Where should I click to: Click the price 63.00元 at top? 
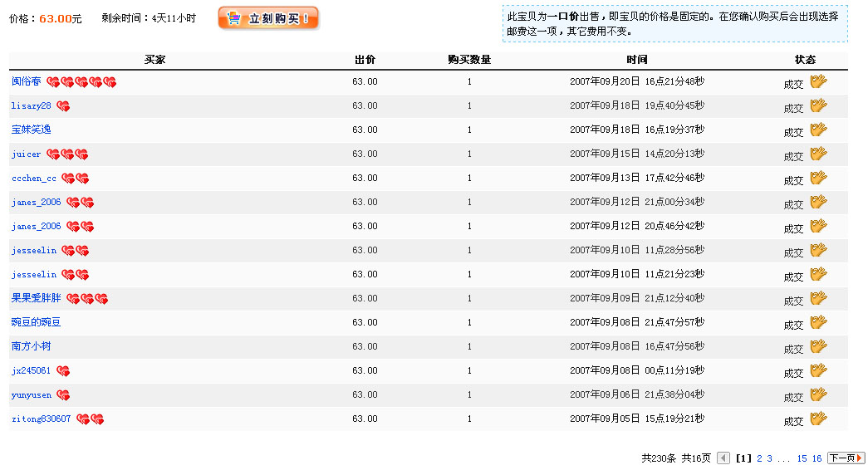click(x=61, y=19)
